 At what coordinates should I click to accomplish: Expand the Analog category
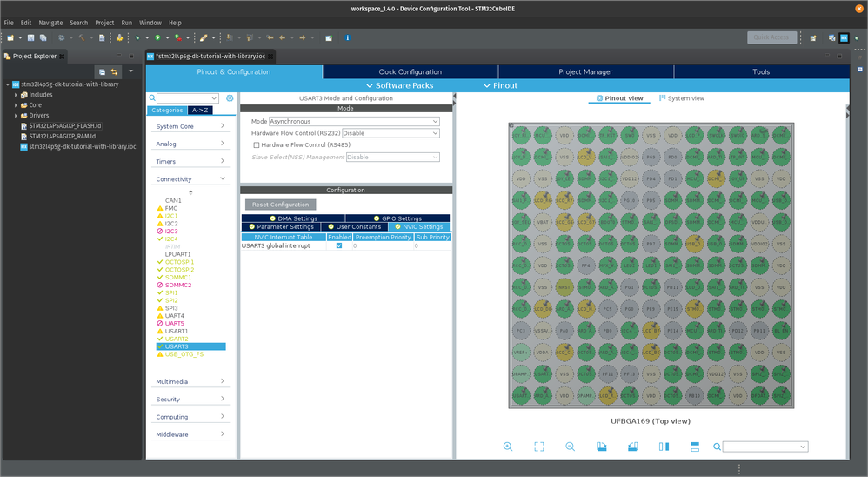point(190,144)
